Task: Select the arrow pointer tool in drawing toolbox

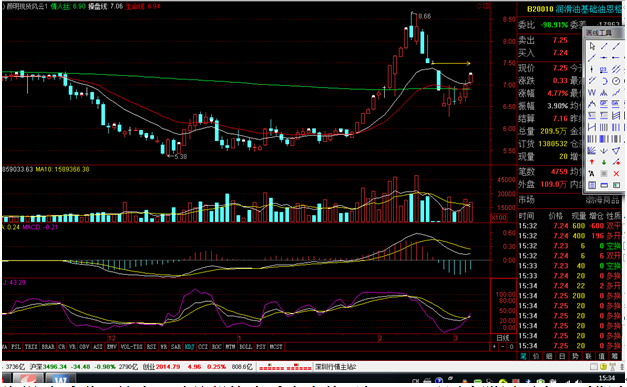Action: tap(592, 46)
